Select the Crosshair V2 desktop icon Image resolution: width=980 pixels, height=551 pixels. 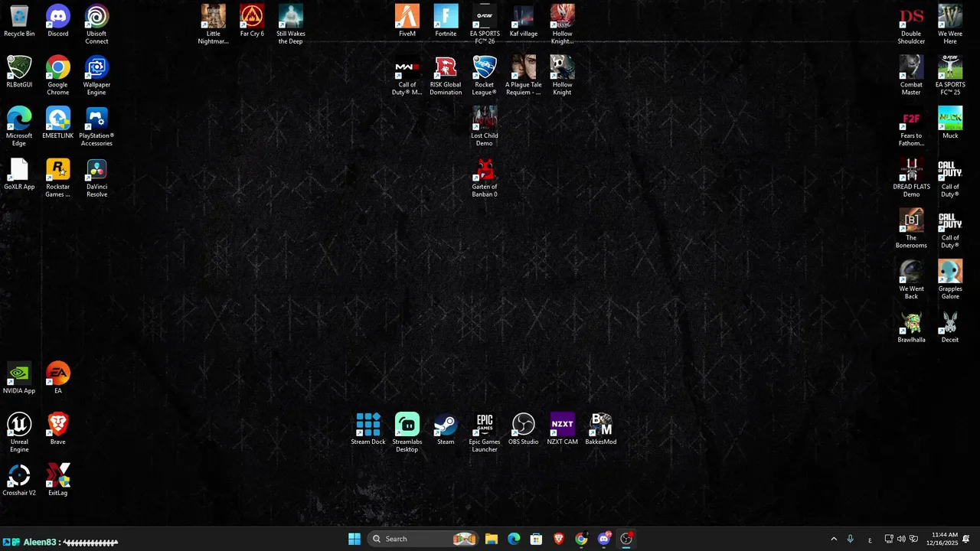click(19, 480)
